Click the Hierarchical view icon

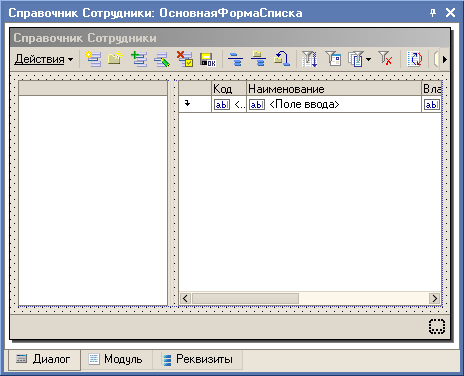click(235, 59)
